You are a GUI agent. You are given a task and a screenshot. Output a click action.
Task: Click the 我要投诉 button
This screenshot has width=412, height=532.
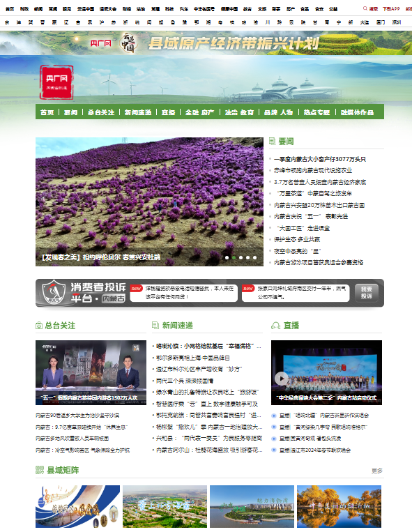[x=367, y=293]
